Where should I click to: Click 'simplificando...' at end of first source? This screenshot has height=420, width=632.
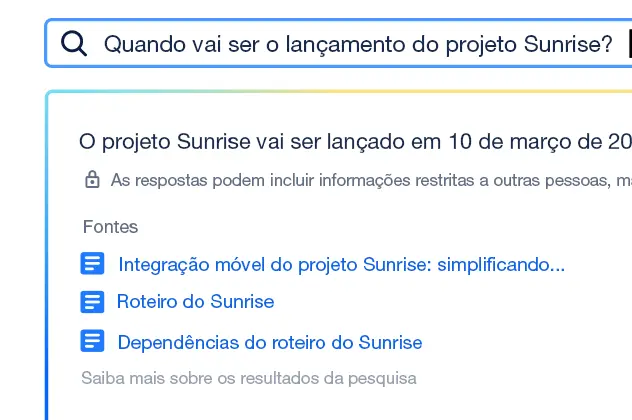(501, 265)
